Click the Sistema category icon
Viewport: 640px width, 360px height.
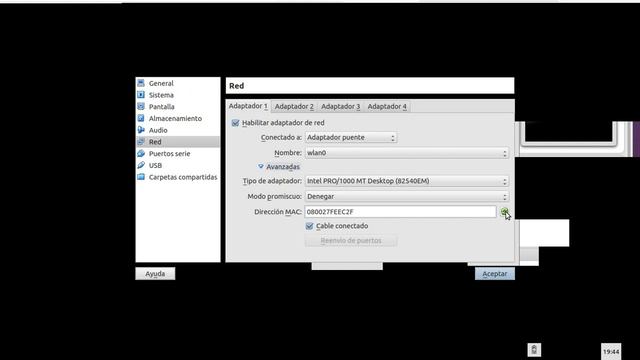coord(141,95)
